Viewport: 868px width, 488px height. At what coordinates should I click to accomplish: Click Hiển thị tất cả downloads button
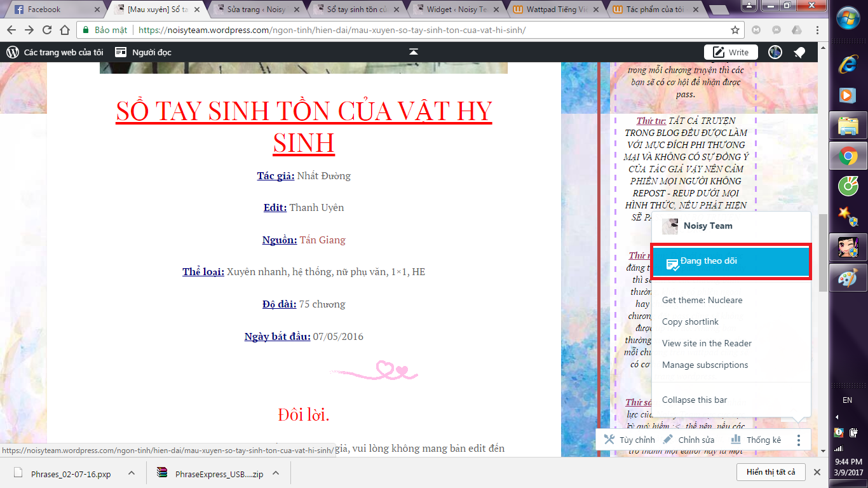pyautogui.click(x=771, y=472)
